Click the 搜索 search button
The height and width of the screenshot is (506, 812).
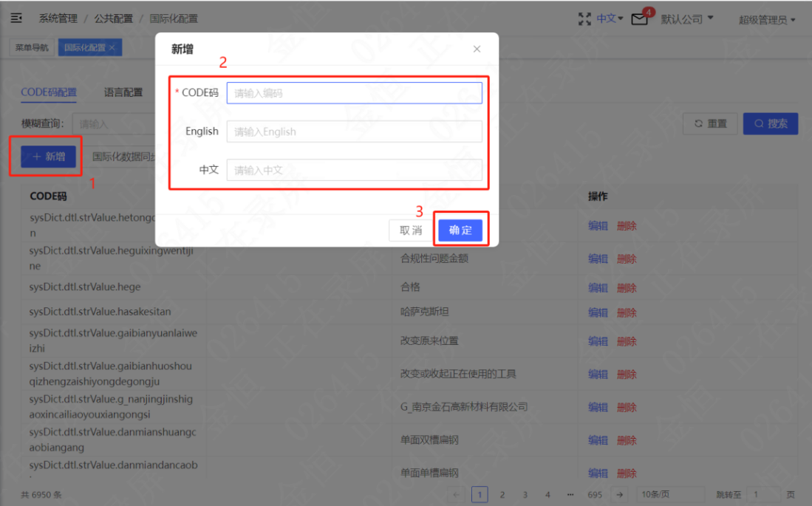[771, 124]
